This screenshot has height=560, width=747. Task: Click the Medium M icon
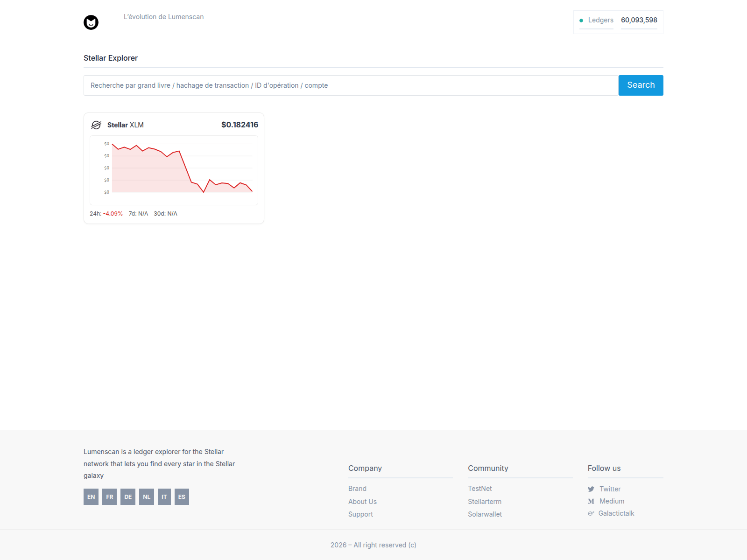pos(591,501)
